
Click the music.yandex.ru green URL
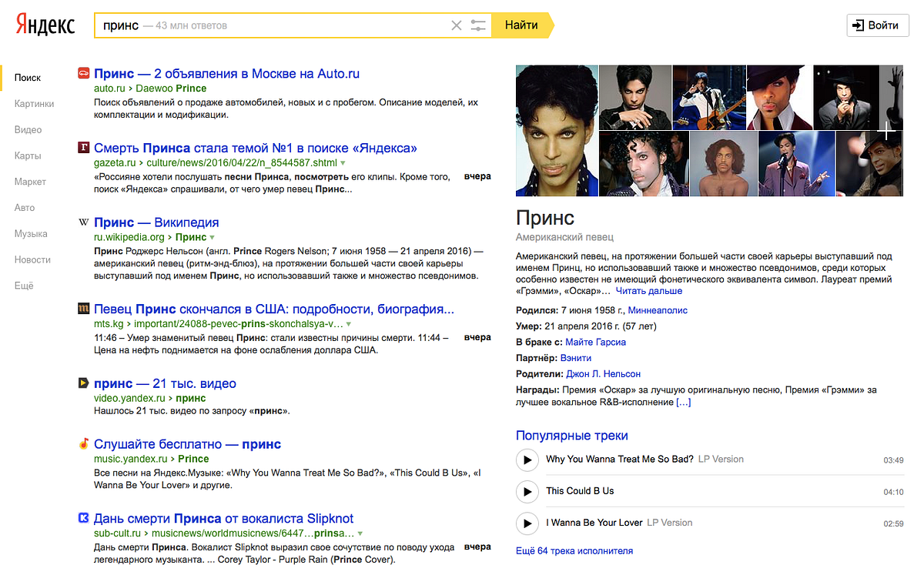click(x=132, y=459)
